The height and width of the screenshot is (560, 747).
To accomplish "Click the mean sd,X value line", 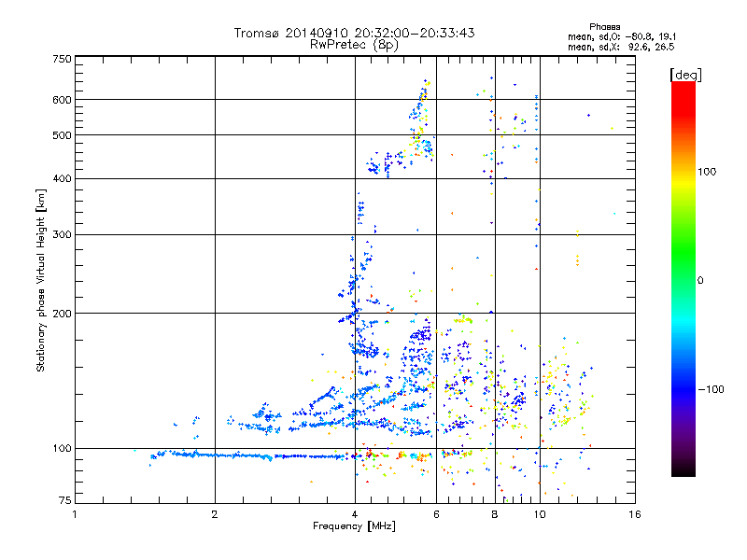I will pos(621,48).
